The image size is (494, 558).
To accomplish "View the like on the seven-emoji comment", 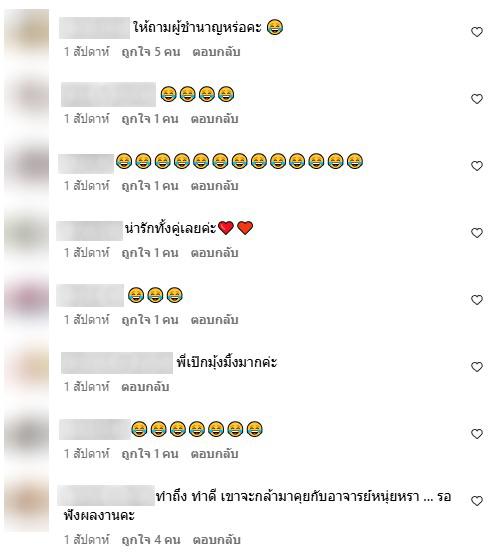I will coord(150,454).
